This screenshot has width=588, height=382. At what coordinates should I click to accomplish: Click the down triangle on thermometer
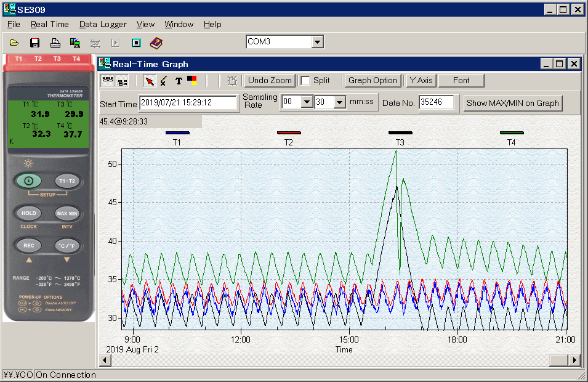pos(66,259)
